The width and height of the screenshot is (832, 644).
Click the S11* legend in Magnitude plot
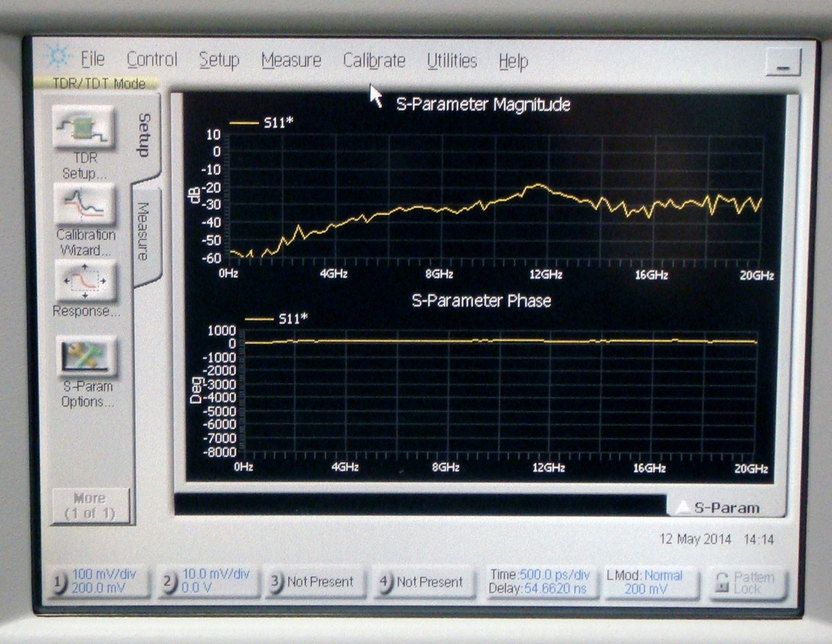(262, 123)
